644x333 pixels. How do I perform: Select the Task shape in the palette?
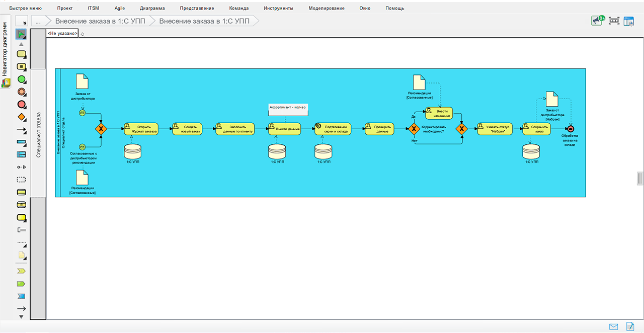pyautogui.click(x=21, y=54)
